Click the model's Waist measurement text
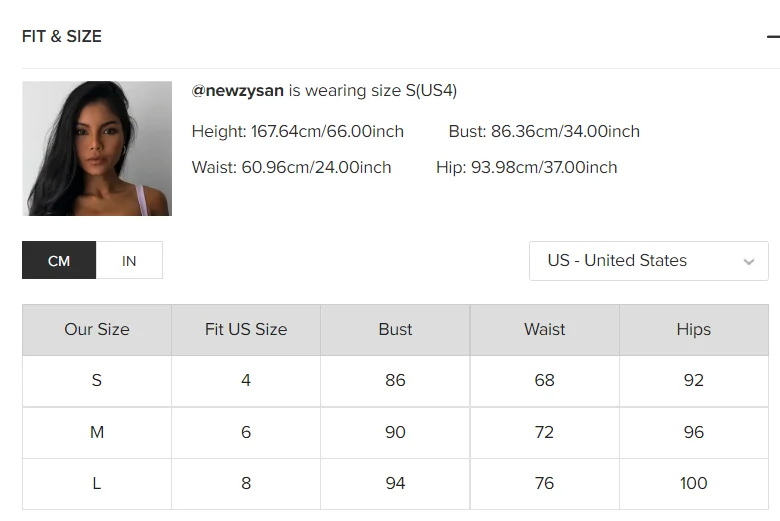 click(x=291, y=168)
